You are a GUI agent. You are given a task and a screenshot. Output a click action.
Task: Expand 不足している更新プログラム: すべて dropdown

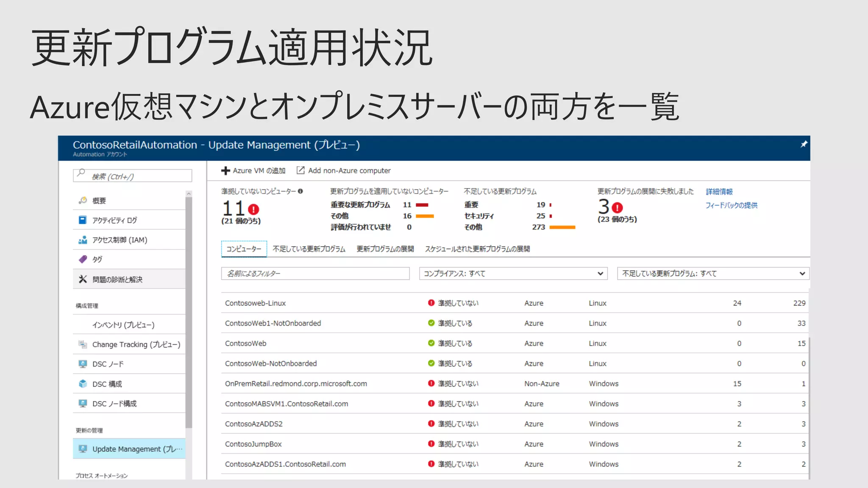click(x=713, y=274)
